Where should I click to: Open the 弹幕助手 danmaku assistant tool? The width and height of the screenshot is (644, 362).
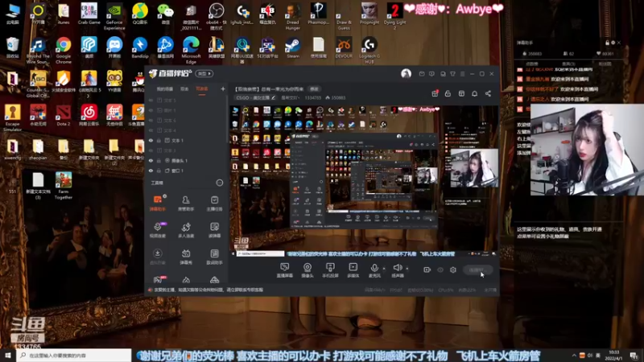(x=158, y=204)
